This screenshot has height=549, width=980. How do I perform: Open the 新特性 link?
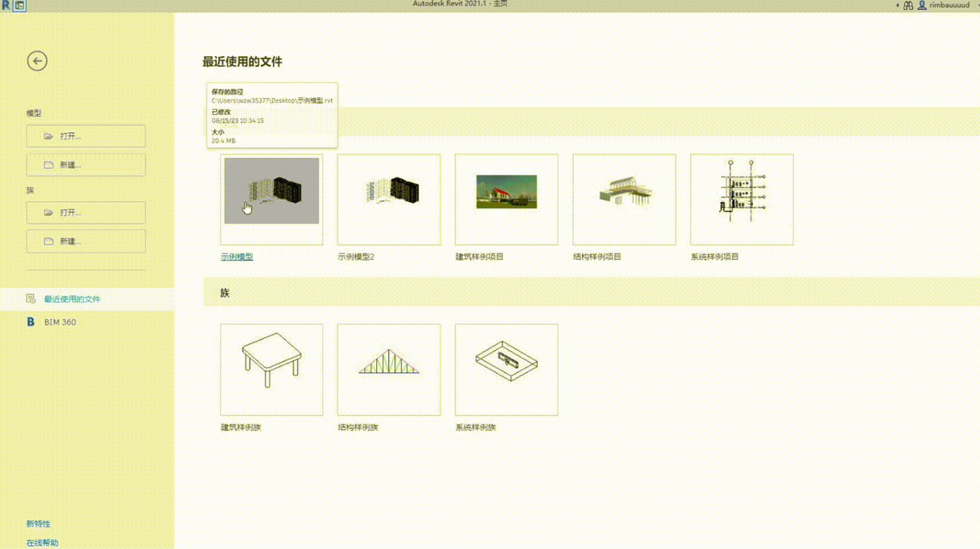coord(38,524)
